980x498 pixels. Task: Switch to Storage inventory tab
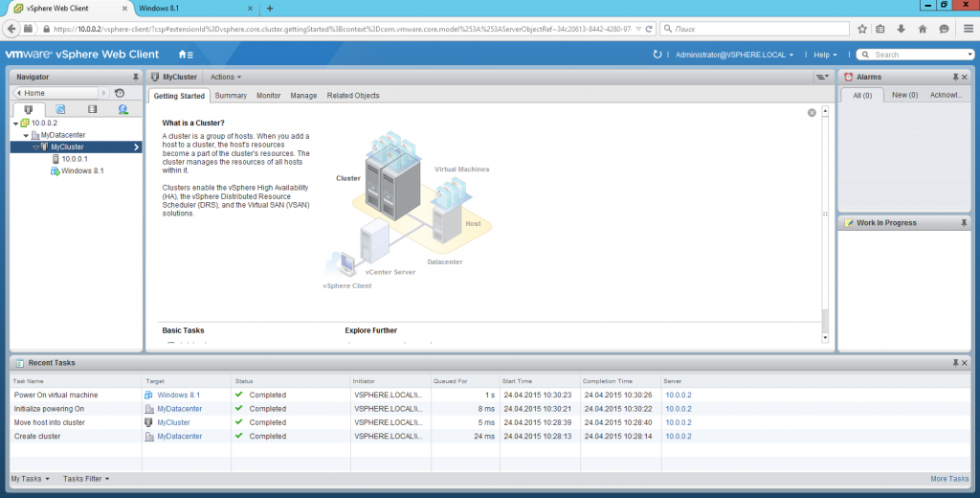(93, 109)
